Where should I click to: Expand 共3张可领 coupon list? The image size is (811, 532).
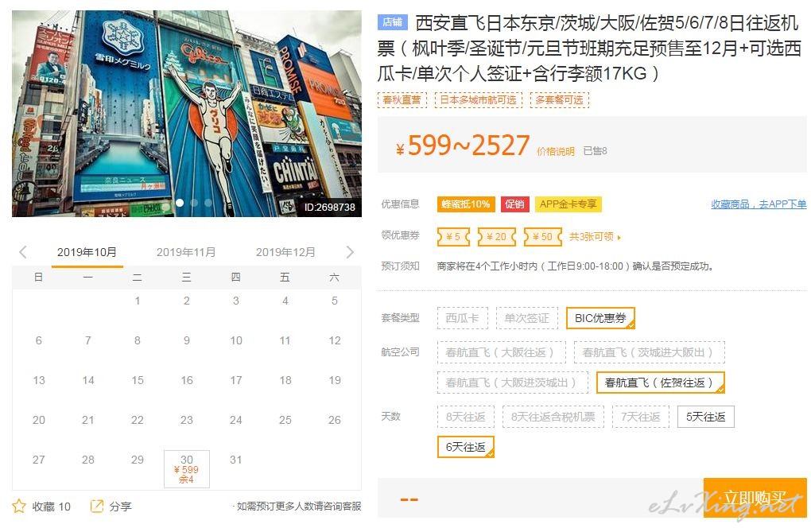pyautogui.click(x=595, y=236)
